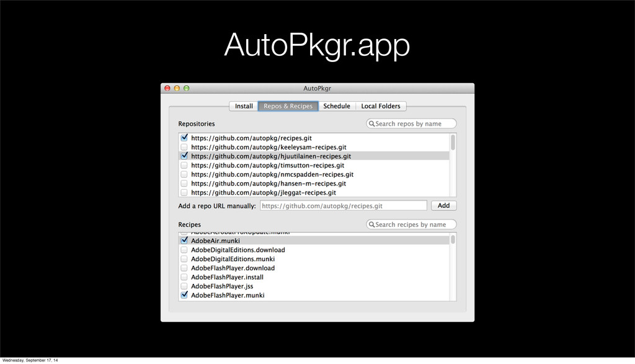Enable the AdobeDigitalEditions.download recipe checkbox

pos(184,250)
